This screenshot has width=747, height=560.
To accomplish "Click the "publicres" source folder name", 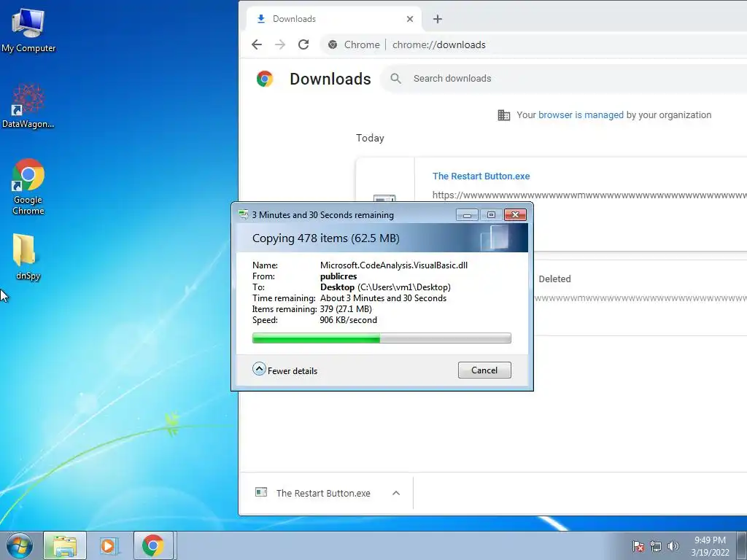I will (x=338, y=276).
